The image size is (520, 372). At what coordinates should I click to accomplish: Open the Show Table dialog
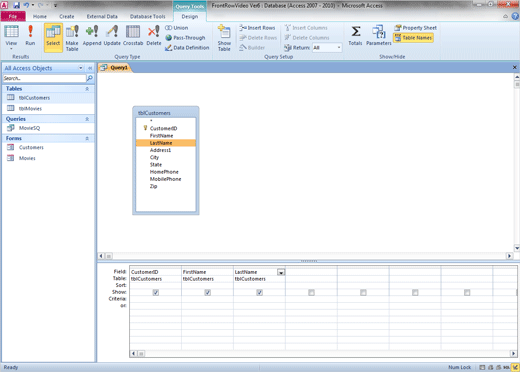tap(224, 38)
